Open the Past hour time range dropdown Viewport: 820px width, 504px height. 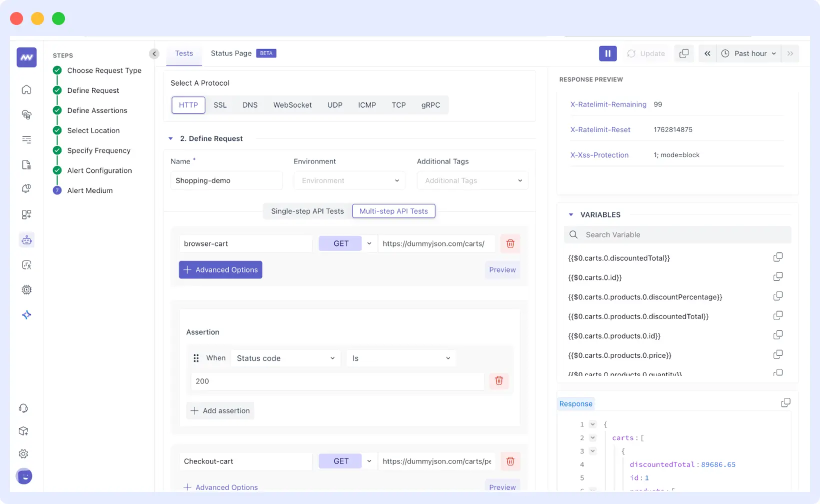coord(748,53)
